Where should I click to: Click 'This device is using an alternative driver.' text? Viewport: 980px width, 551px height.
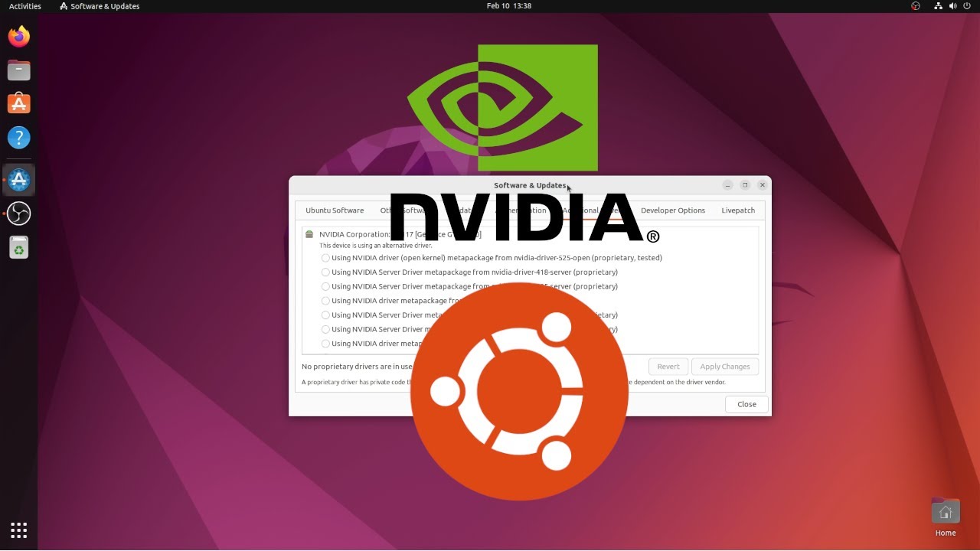point(376,246)
